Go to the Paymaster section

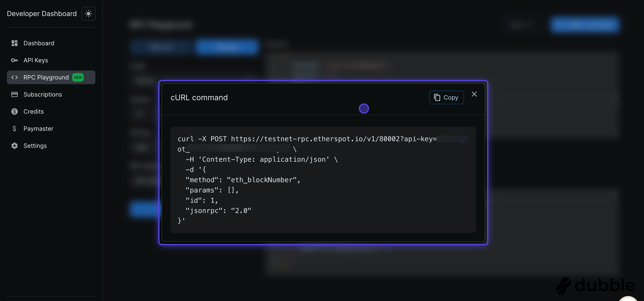(39, 129)
